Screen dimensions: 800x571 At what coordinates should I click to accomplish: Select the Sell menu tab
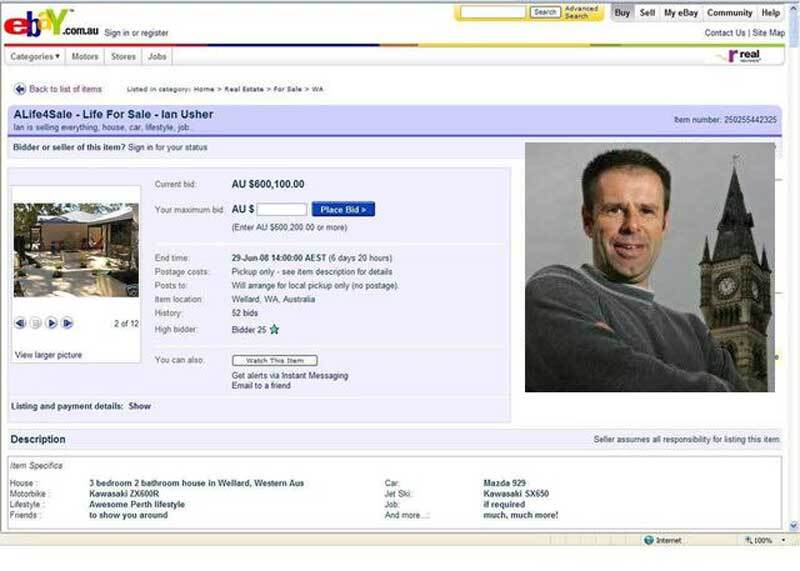tap(647, 13)
